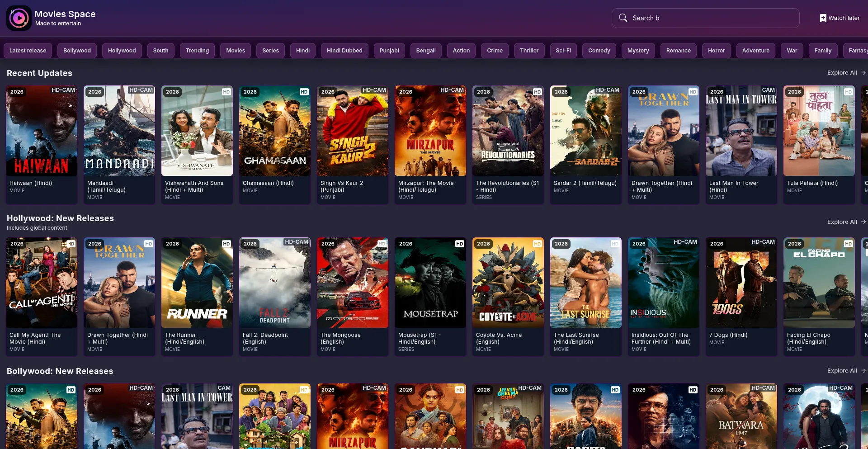This screenshot has width=868, height=449.
Task: Click the Drawn Together title under Recent Updates
Action: pos(662,186)
